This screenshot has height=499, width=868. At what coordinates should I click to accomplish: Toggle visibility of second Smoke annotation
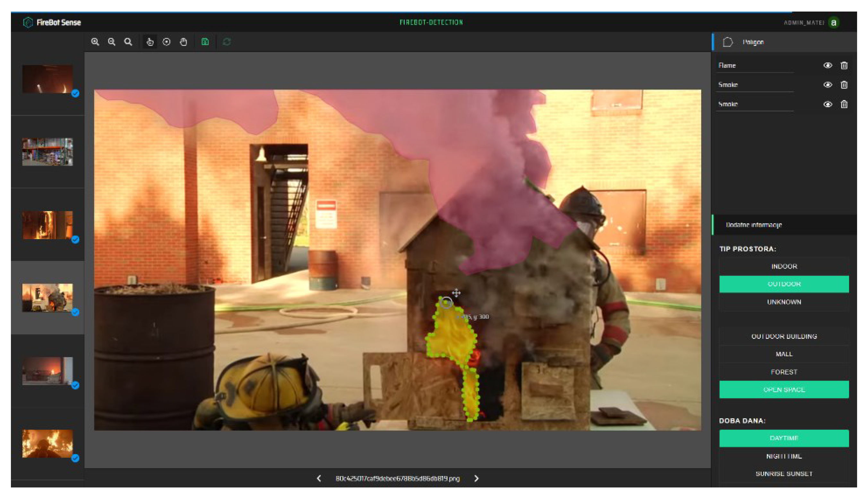pyautogui.click(x=828, y=104)
